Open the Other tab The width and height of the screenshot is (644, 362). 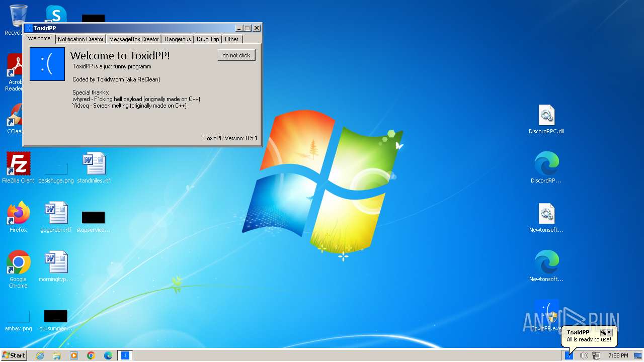(232, 39)
